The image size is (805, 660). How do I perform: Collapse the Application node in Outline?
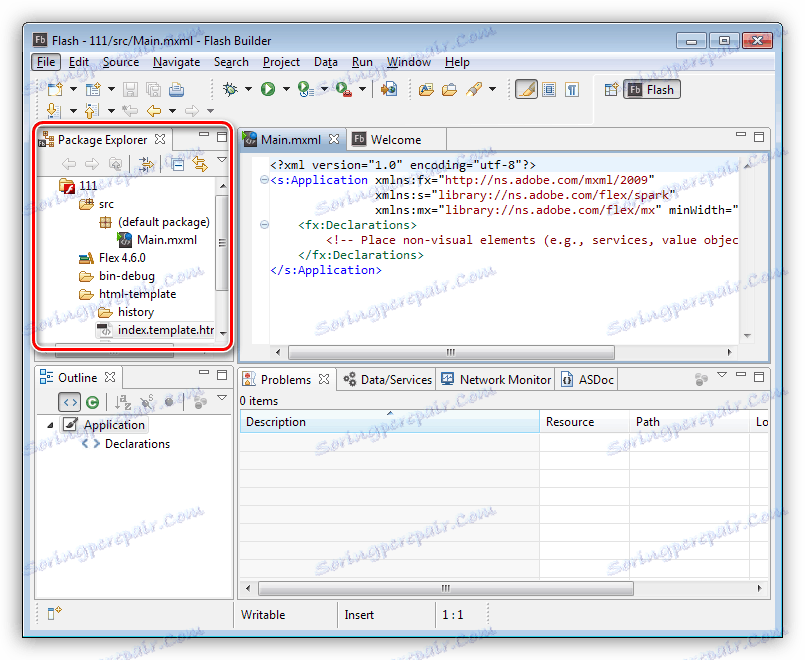pos(50,425)
